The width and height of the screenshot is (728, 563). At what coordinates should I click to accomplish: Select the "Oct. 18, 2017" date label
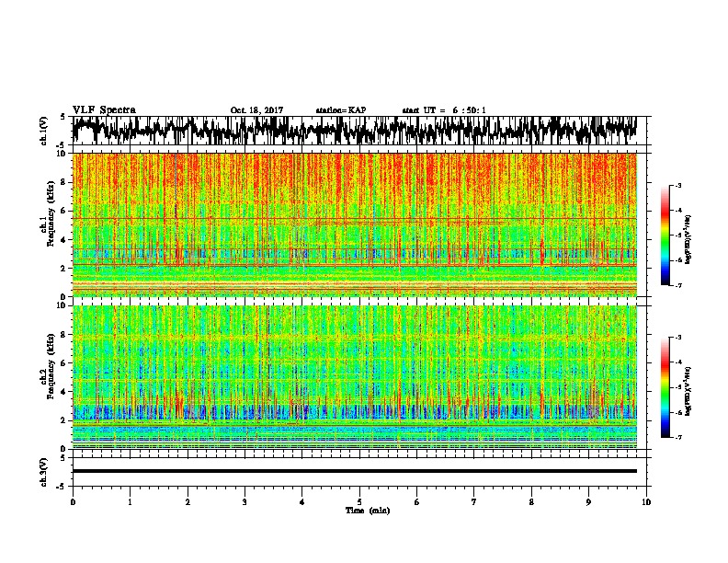pyautogui.click(x=256, y=110)
